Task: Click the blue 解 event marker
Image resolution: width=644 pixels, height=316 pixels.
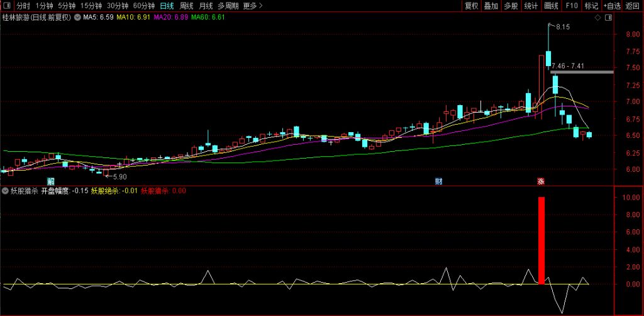Action: [50, 181]
